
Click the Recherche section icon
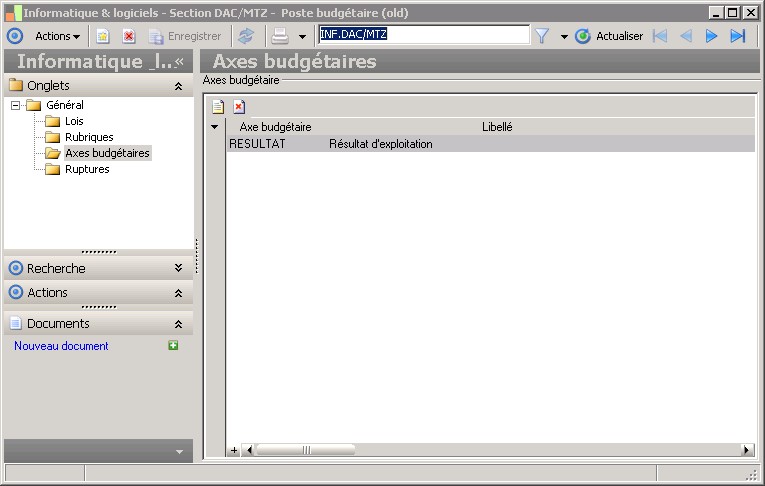pos(16,268)
